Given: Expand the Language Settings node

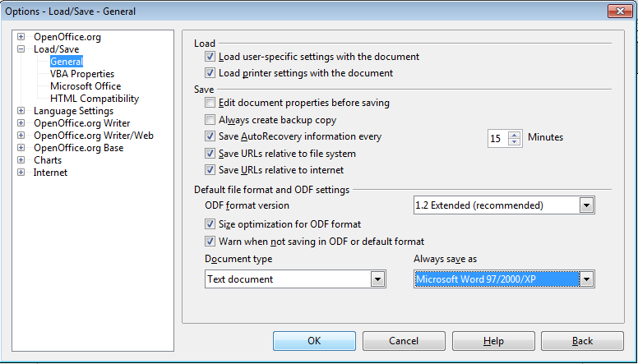Looking at the screenshot, I should pyautogui.click(x=21, y=111).
